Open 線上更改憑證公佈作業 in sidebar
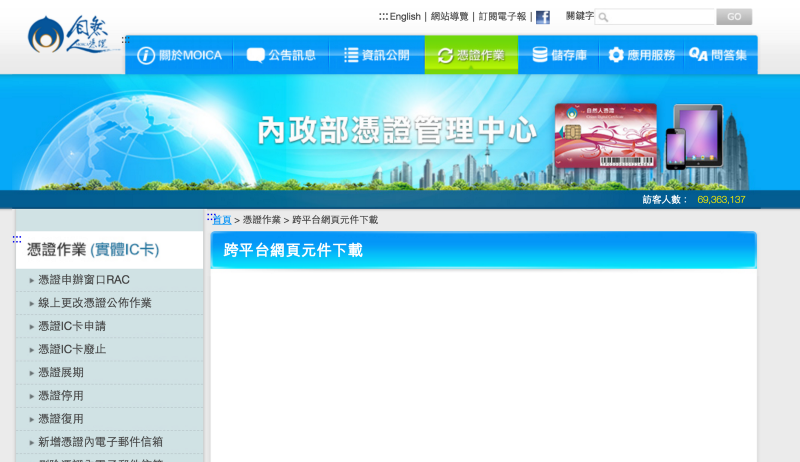 (95, 303)
